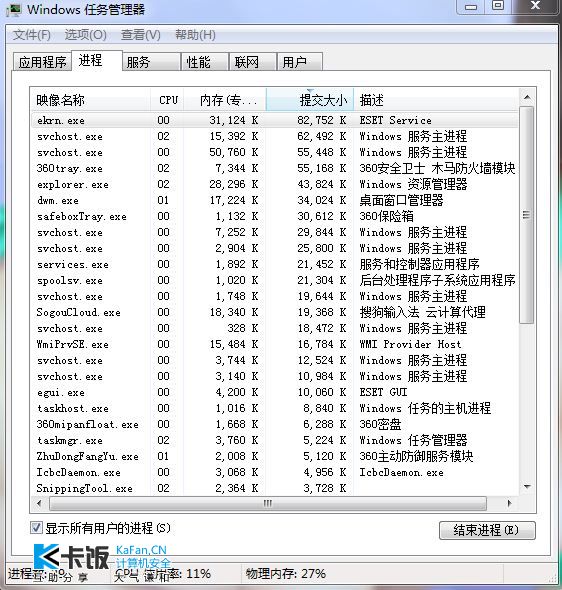
Task: Sort by CPU column header
Action: pos(167,100)
